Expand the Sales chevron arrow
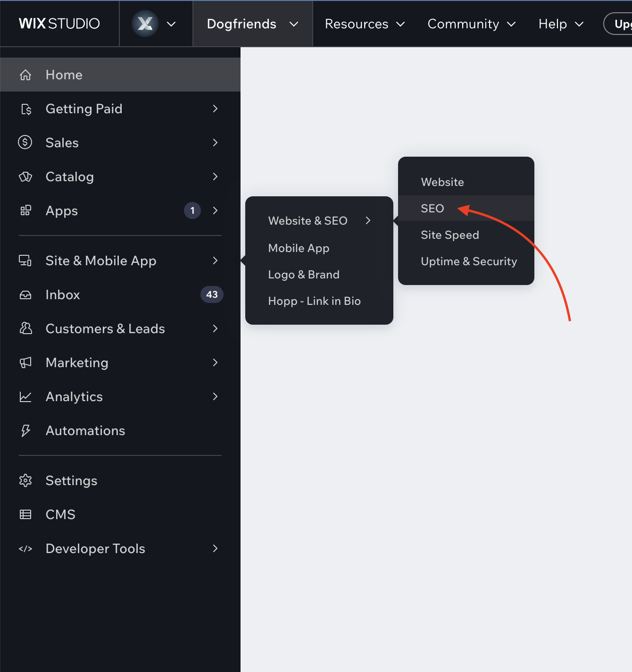This screenshot has height=672, width=632. (215, 143)
